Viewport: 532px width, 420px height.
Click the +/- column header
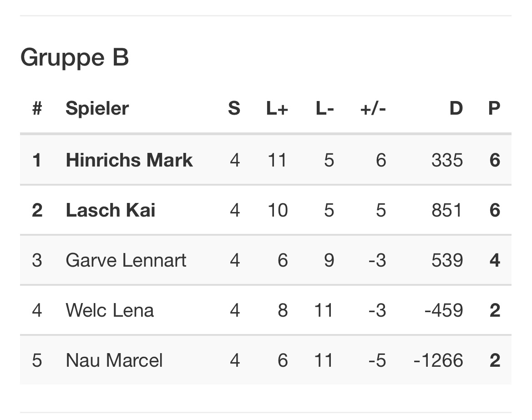373,109
